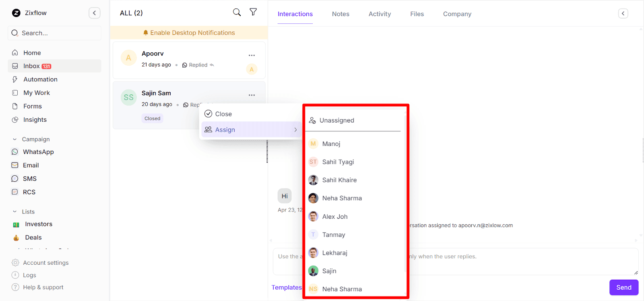This screenshot has height=301, width=644.
Task: Click the Zixflow logo icon
Action: tap(16, 13)
